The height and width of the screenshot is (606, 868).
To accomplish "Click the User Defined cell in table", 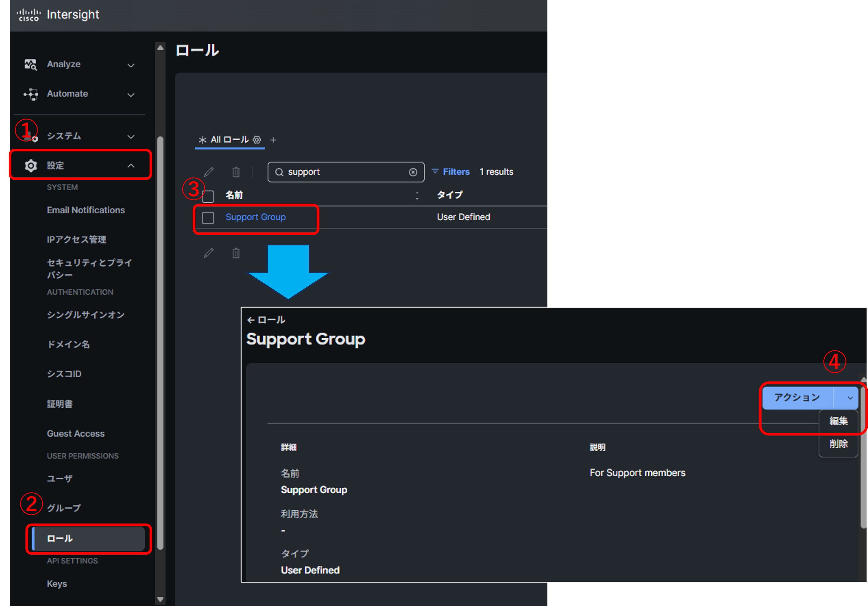I will coord(464,217).
